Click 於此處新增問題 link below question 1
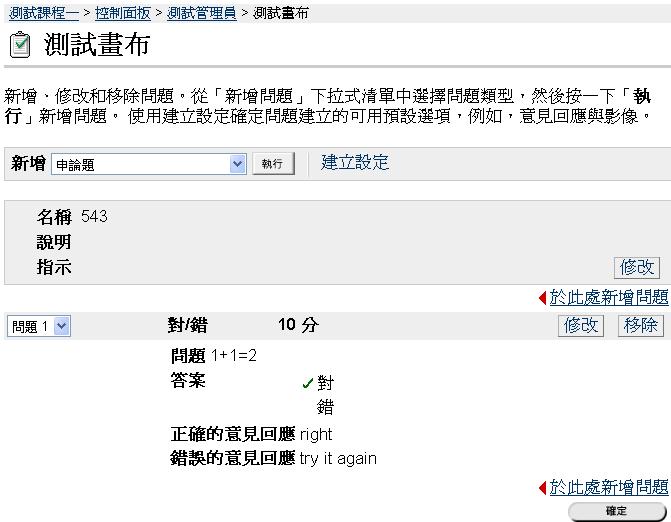Screen dimensions: 671x522 coord(608,487)
